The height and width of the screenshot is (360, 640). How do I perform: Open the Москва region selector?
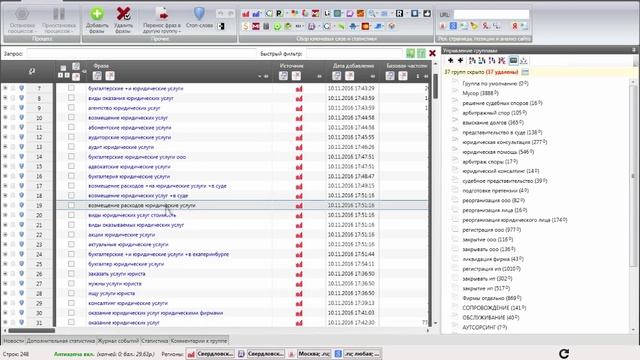[310, 353]
